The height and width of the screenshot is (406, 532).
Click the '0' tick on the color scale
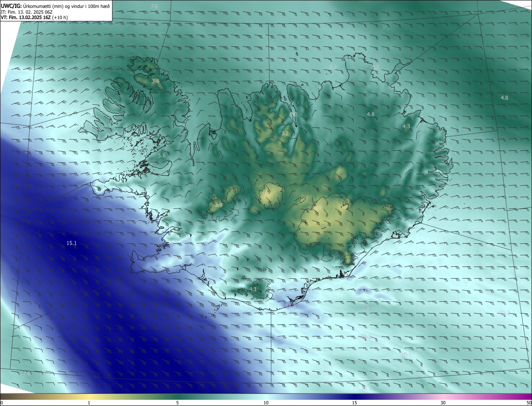(1, 403)
